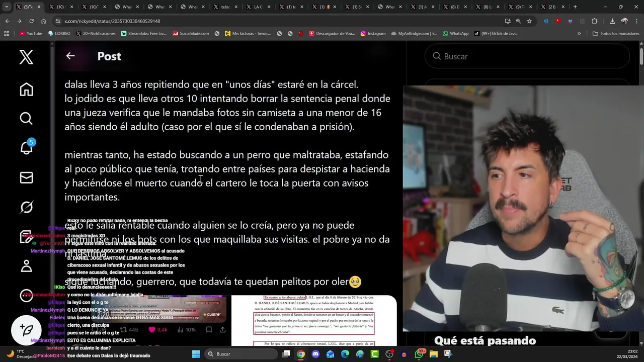Open the TikTok bookmark
The image size is (644, 362).
tap(496, 34)
